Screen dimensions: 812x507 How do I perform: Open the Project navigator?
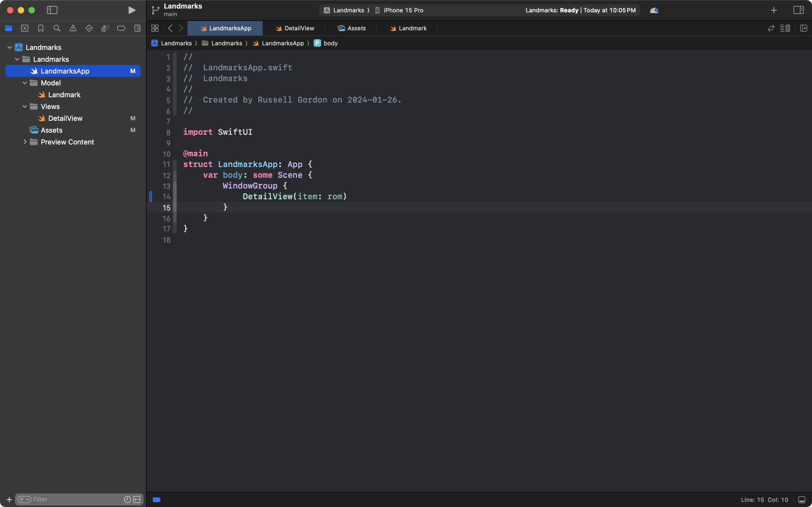click(8, 28)
